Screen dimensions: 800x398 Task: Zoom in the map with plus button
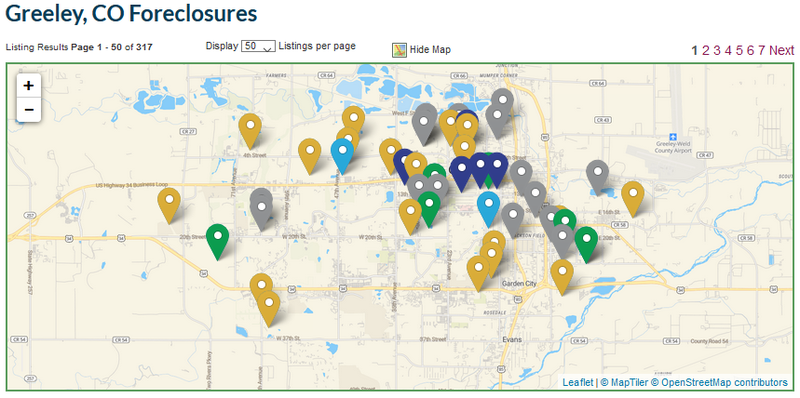pyautogui.click(x=29, y=86)
